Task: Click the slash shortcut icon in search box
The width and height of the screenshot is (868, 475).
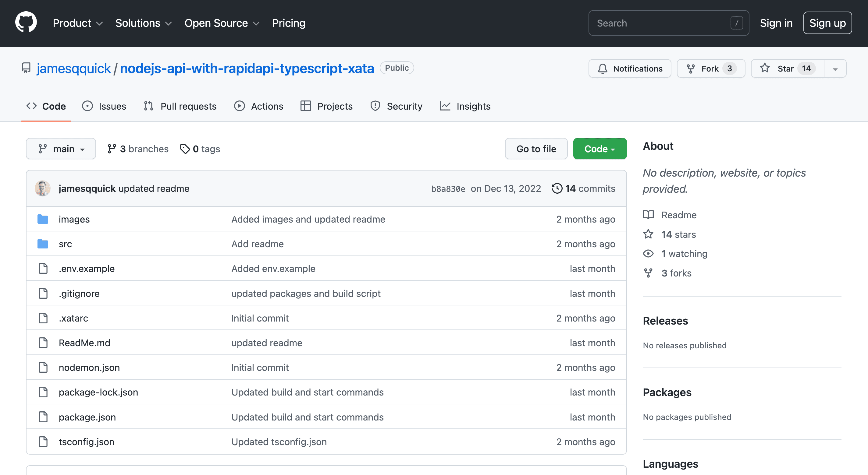Action: [x=737, y=23]
